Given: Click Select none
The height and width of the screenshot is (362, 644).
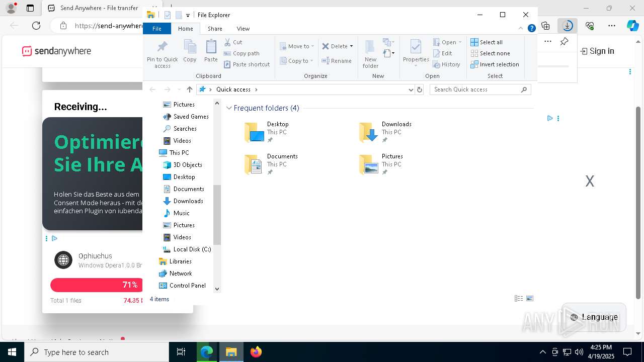Looking at the screenshot, I should tap(490, 53).
